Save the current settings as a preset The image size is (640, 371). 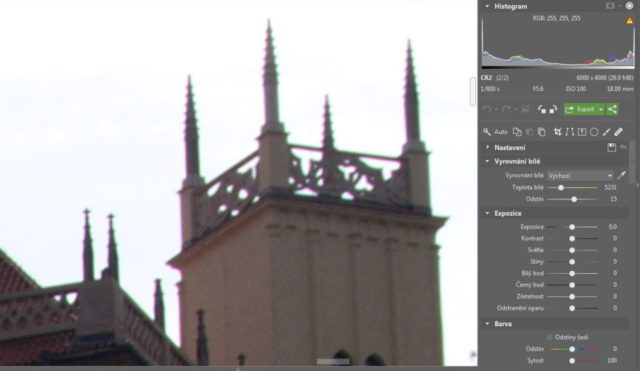click(x=611, y=147)
